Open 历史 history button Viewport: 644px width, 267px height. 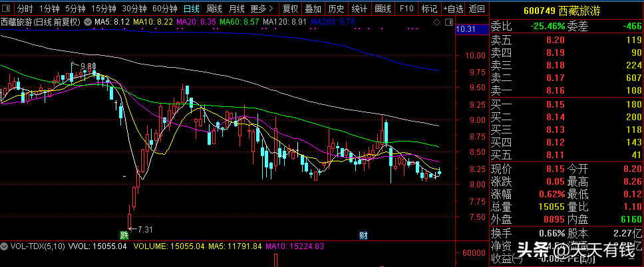(x=337, y=8)
